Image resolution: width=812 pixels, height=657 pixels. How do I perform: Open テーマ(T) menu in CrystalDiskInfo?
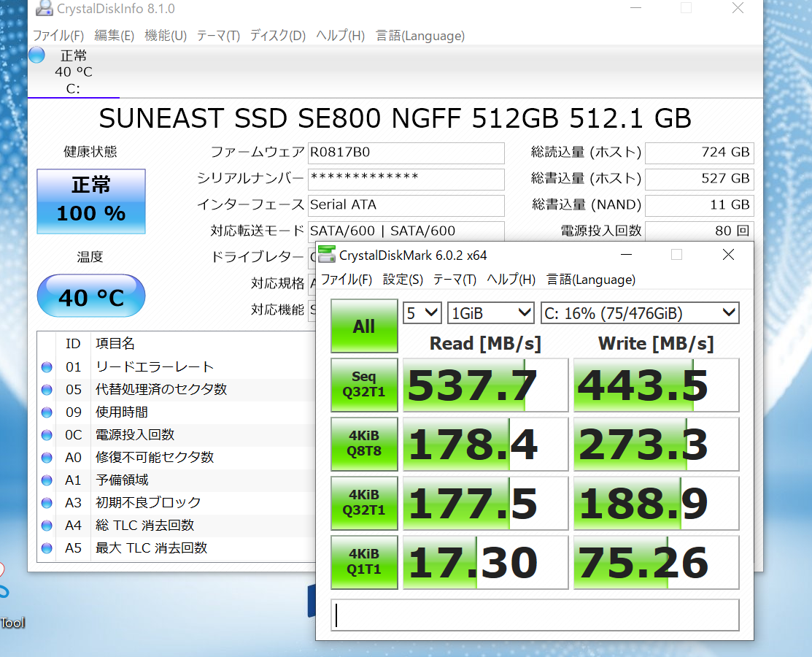pyautogui.click(x=218, y=36)
